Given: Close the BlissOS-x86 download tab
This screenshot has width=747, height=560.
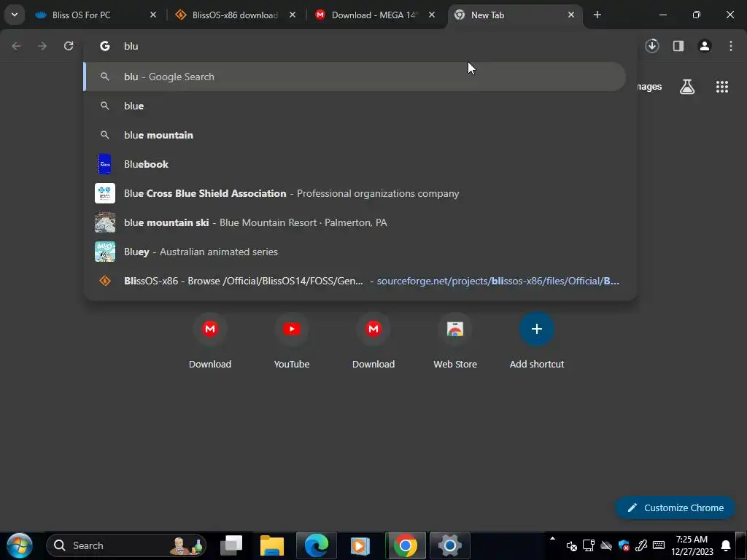Looking at the screenshot, I should (x=293, y=15).
